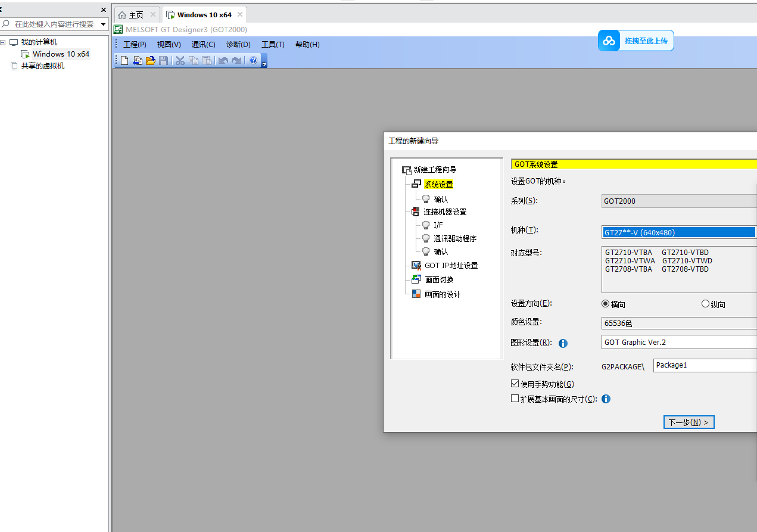Click the Redo arrow icon
This screenshot has height=532, width=757.
click(x=236, y=61)
